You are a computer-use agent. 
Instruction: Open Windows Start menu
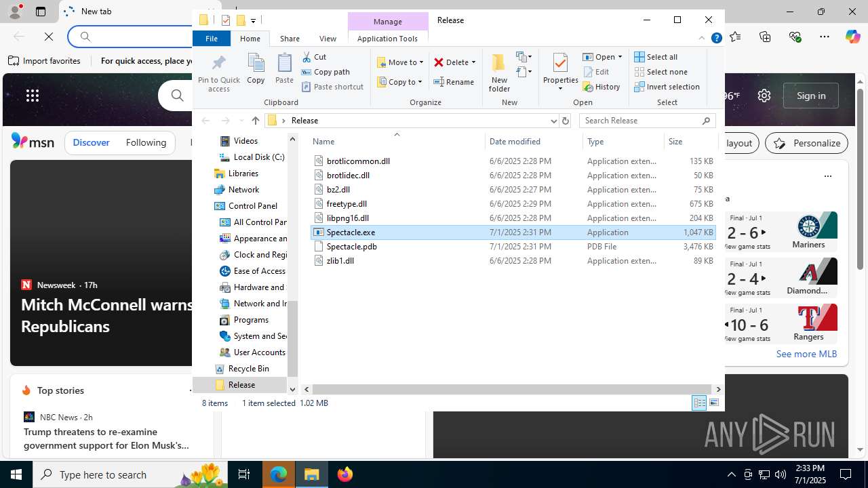[16, 474]
